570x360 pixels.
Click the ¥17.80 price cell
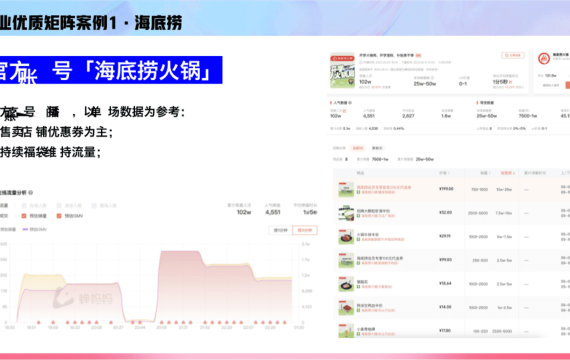[x=445, y=331]
